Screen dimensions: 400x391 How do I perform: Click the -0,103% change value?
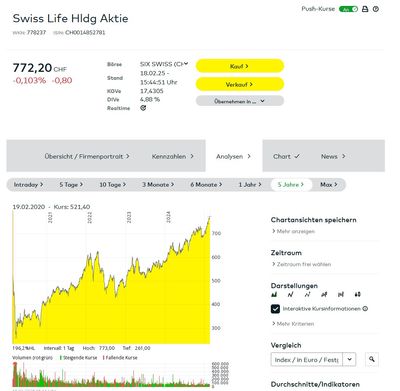pos(29,80)
